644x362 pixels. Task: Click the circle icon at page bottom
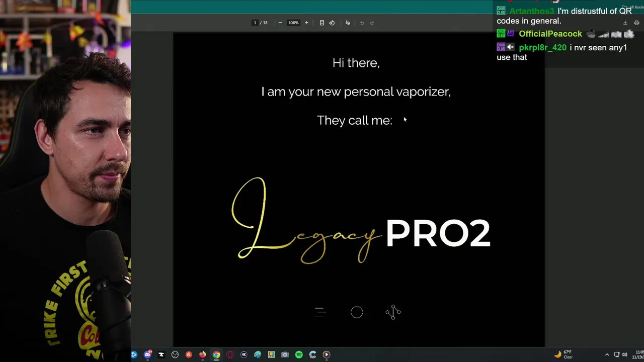357,313
